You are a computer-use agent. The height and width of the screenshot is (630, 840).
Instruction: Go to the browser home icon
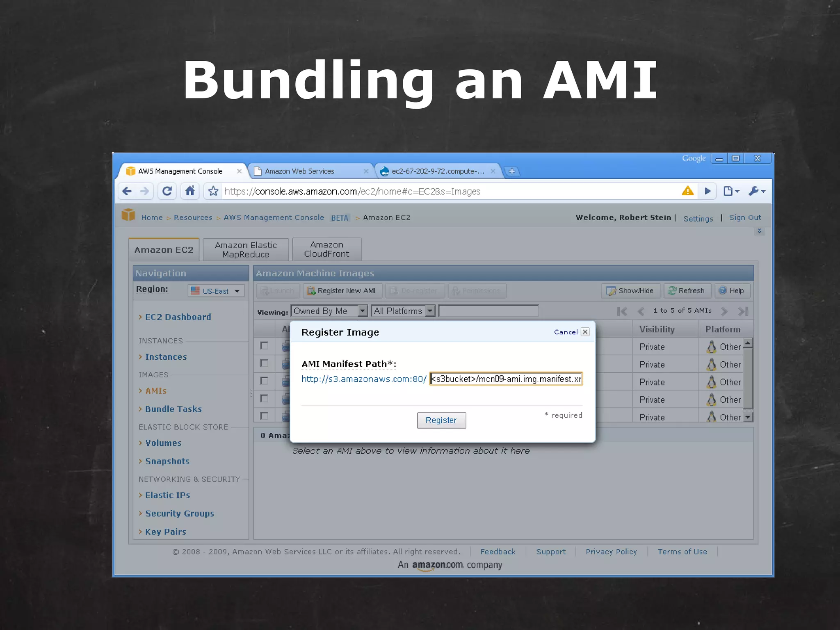(x=189, y=191)
